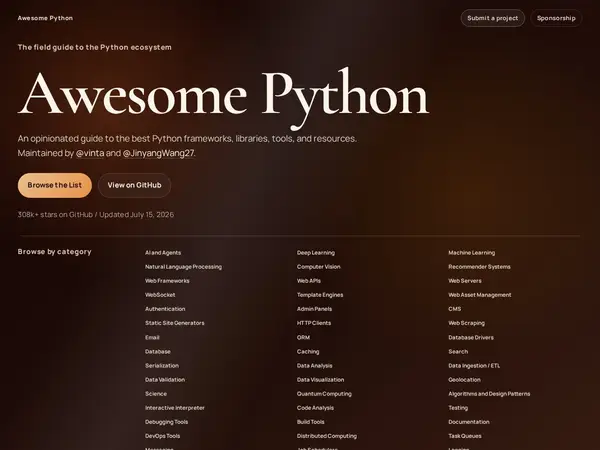This screenshot has width=600, height=450.
Task: Open the Science category link
Action: point(156,394)
